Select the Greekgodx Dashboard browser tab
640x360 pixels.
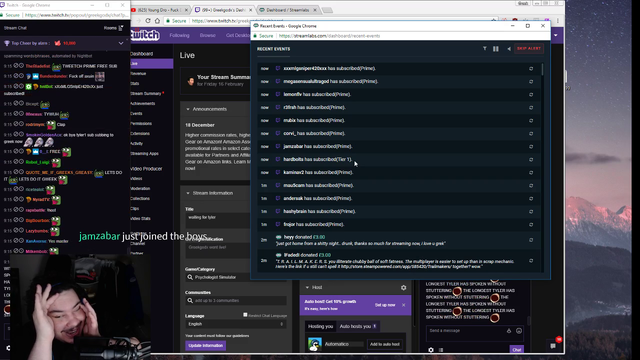(223, 10)
